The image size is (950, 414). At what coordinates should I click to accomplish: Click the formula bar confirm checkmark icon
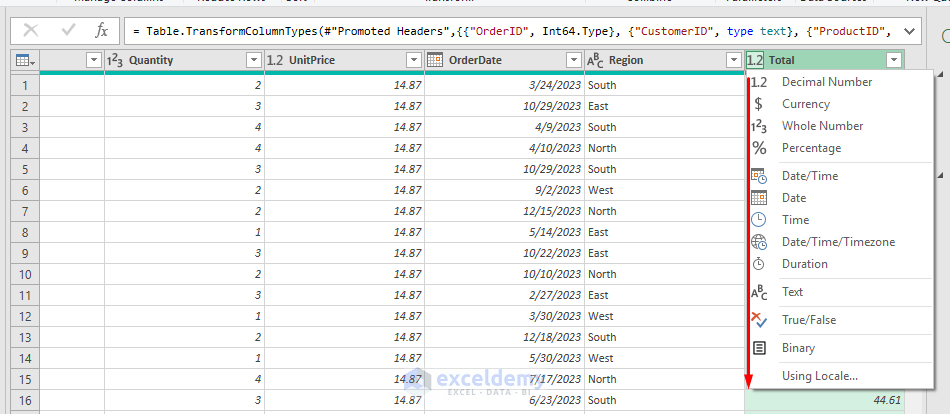(x=68, y=30)
